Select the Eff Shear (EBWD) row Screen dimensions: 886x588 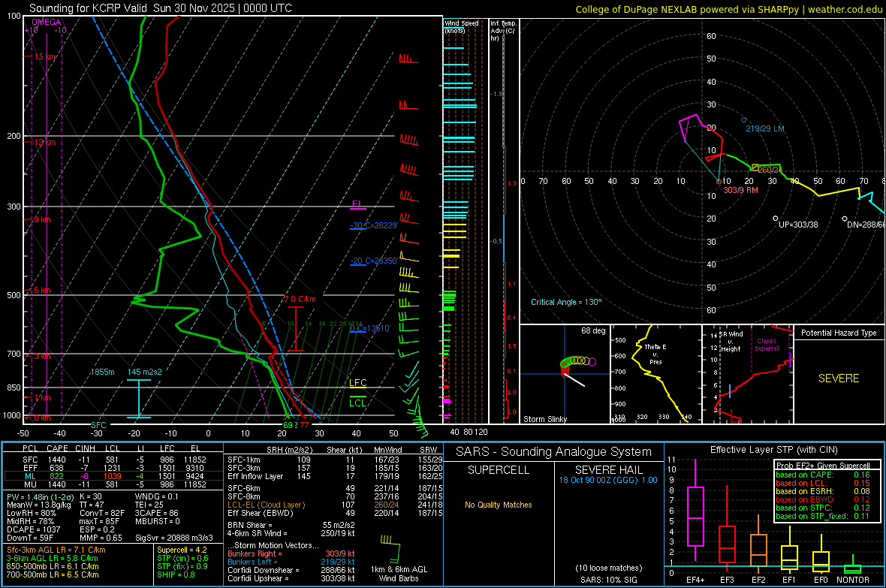tap(335, 513)
